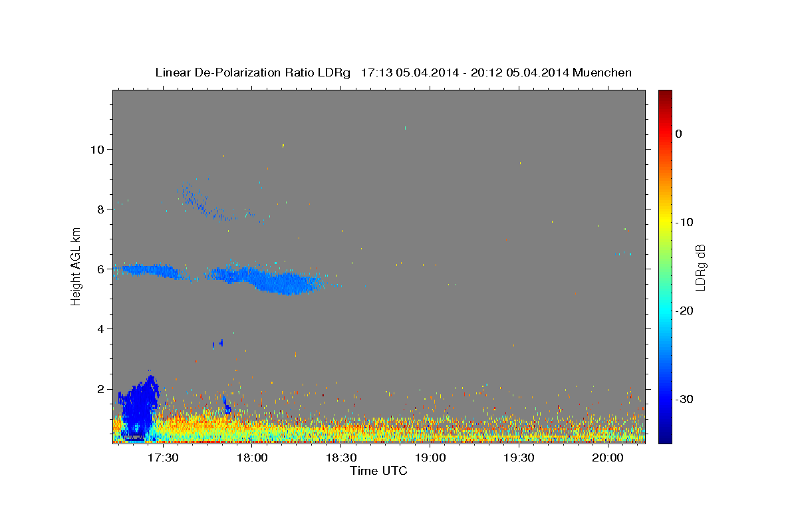Click the height tick label 8
Image resolution: width=798 pixels, height=532 pixels.
[100, 209]
